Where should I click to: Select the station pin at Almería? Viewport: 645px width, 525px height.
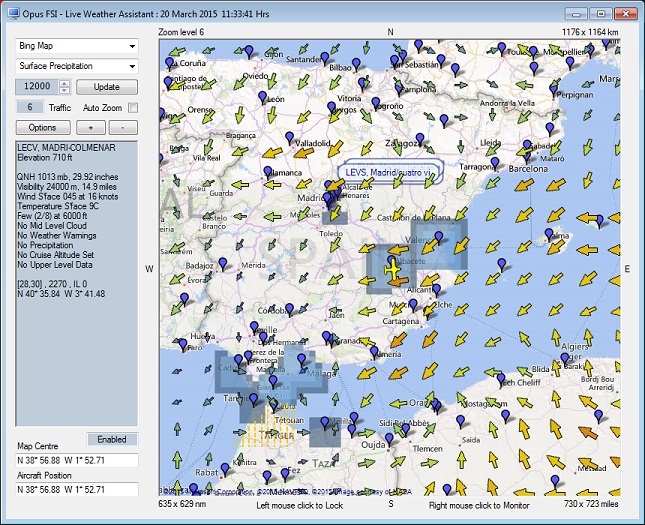click(374, 352)
